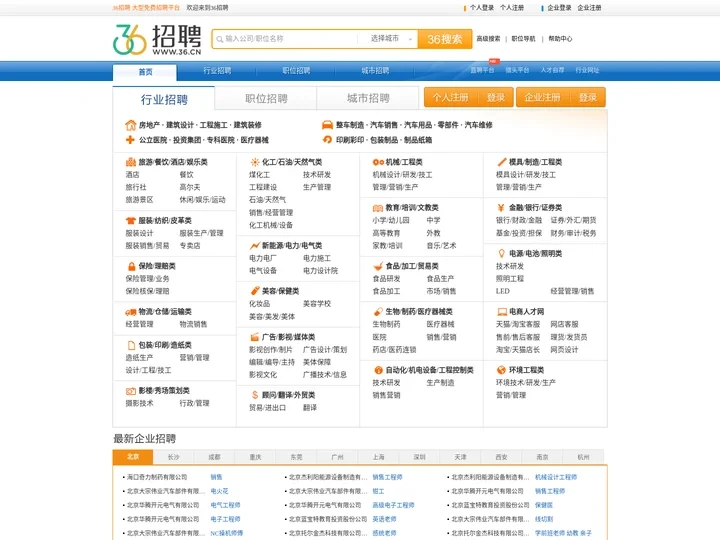Screen dimensions: 720x540
Task: Click the paper icon for 包装/印刷/造纸类
Action: (131, 345)
